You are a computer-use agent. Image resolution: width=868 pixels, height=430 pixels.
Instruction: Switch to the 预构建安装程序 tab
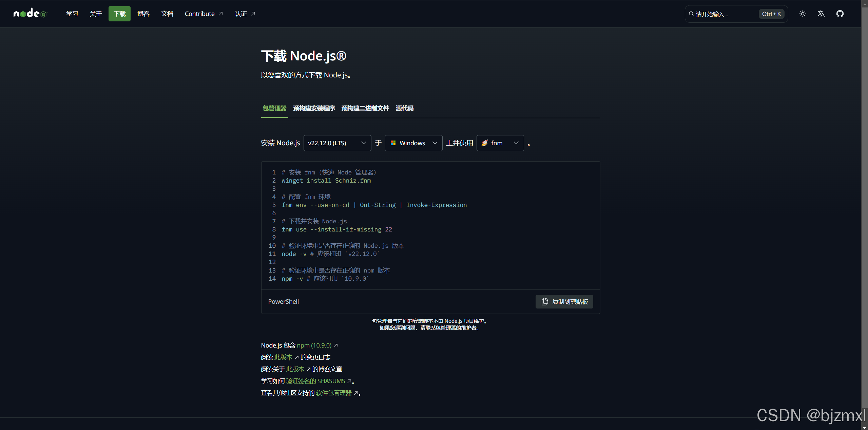tap(314, 108)
